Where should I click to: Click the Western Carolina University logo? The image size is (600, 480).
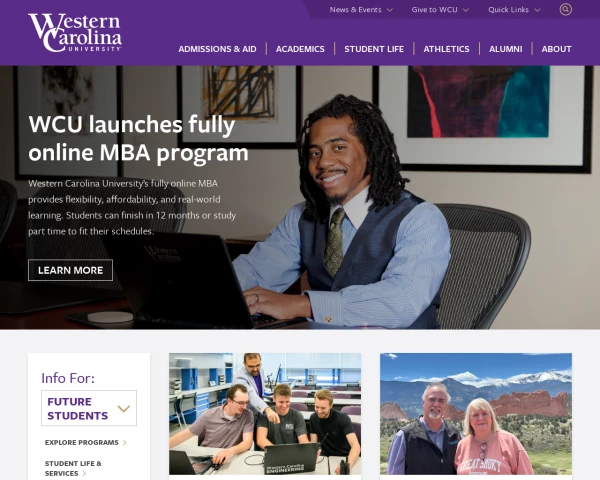tap(75, 33)
